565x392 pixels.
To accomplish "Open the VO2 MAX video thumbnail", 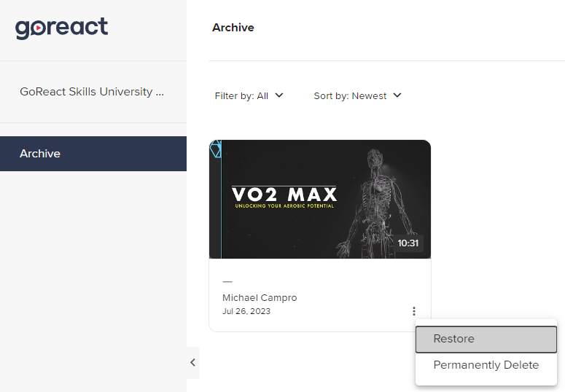I will (x=320, y=199).
